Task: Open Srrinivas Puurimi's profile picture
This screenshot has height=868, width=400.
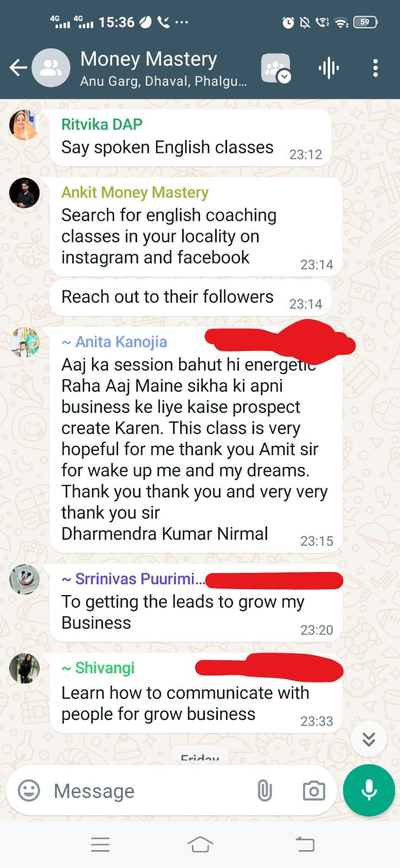Action: (24, 579)
